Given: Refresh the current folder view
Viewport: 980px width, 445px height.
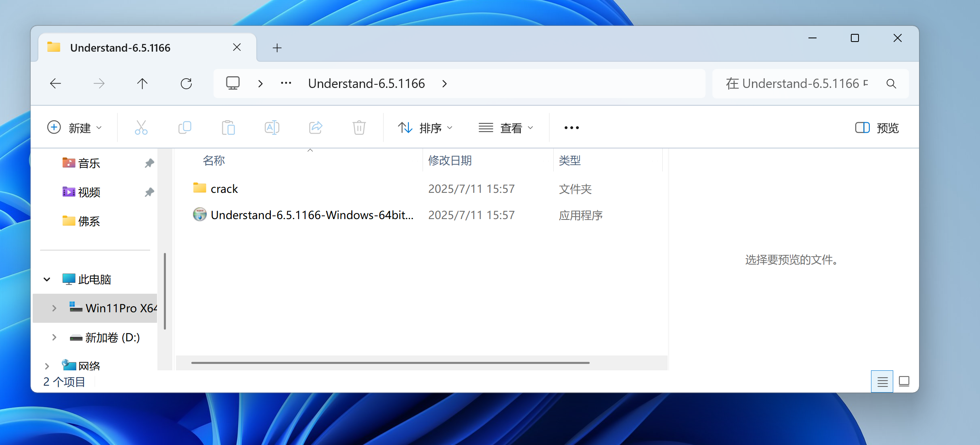Looking at the screenshot, I should [x=186, y=84].
